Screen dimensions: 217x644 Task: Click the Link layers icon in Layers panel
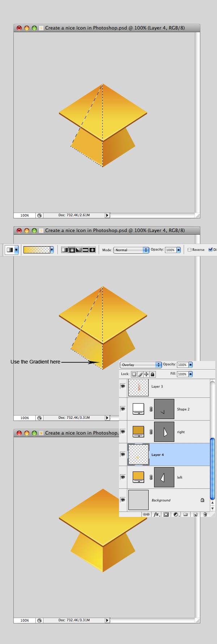point(146,514)
